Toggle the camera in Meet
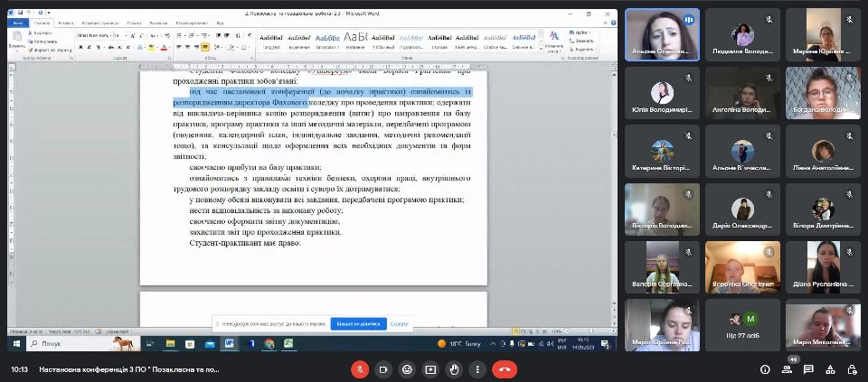This screenshot has height=382, width=868. click(x=383, y=369)
